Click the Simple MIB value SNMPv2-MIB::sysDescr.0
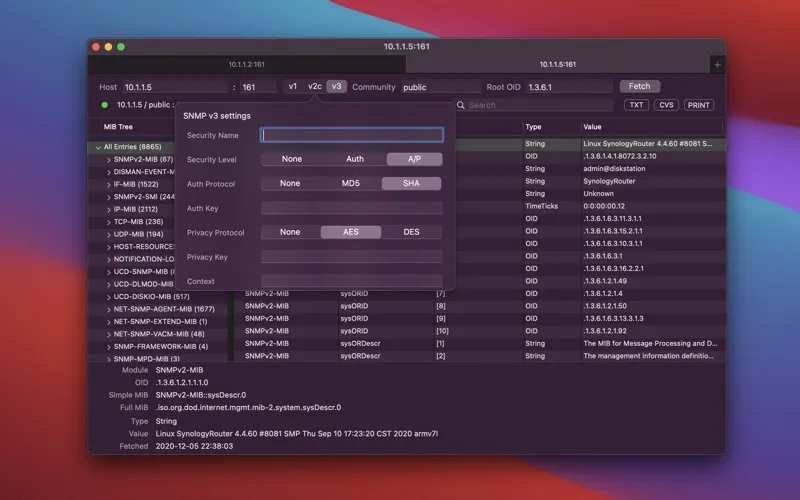 (x=201, y=395)
